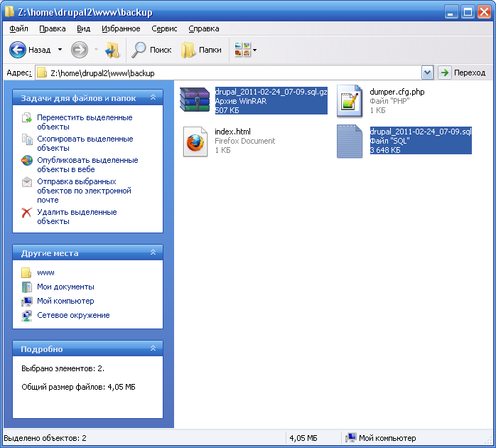The image size is (496, 448).
Task: Click the status bar computer icon
Action: pos(351,438)
